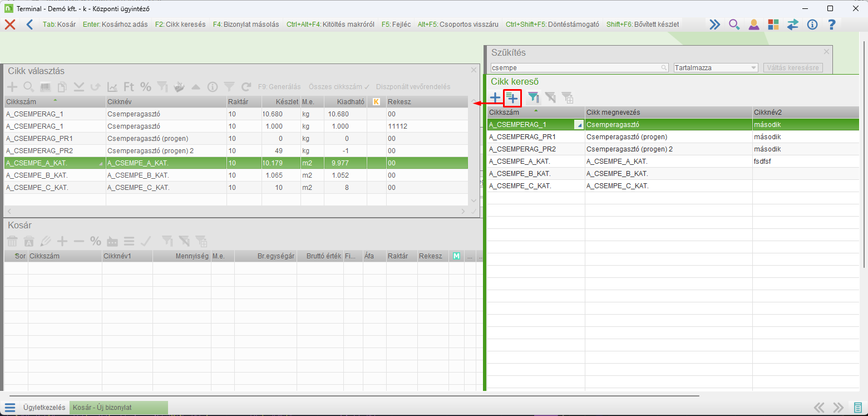868x416 pixels.
Task: Click the red X close icon in main toolbar
Action: tap(10, 25)
